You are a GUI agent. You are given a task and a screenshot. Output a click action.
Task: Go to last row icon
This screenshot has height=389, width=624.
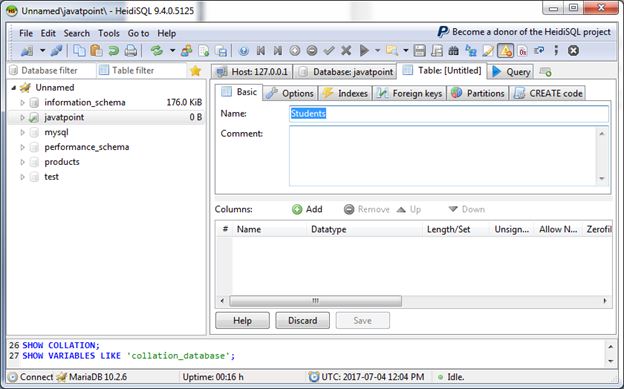[278, 51]
